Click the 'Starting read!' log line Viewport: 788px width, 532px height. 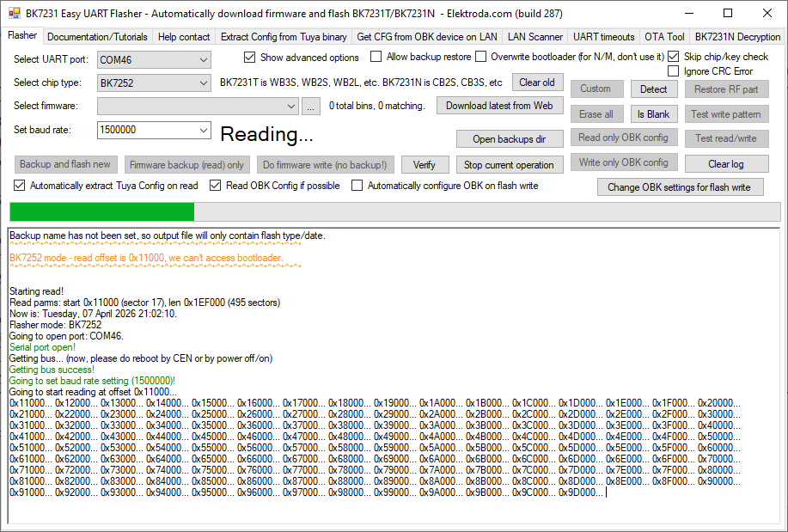37,291
